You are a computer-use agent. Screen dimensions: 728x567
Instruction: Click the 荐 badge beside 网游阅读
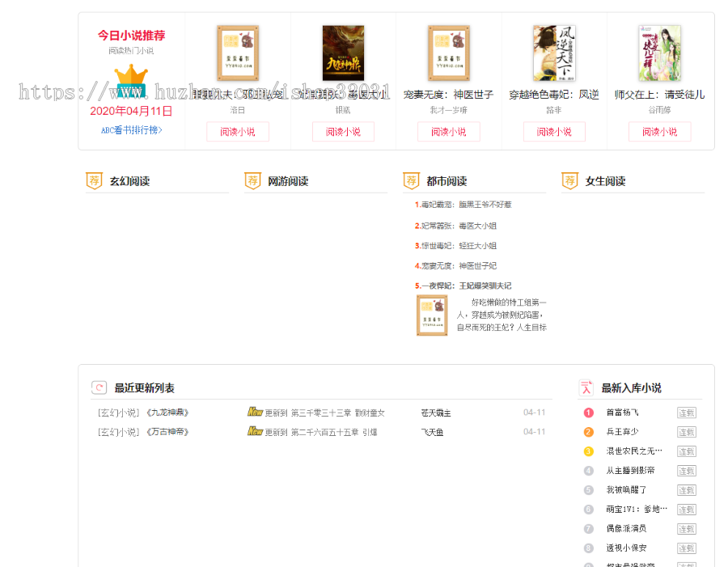pyautogui.click(x=252, y=180)
